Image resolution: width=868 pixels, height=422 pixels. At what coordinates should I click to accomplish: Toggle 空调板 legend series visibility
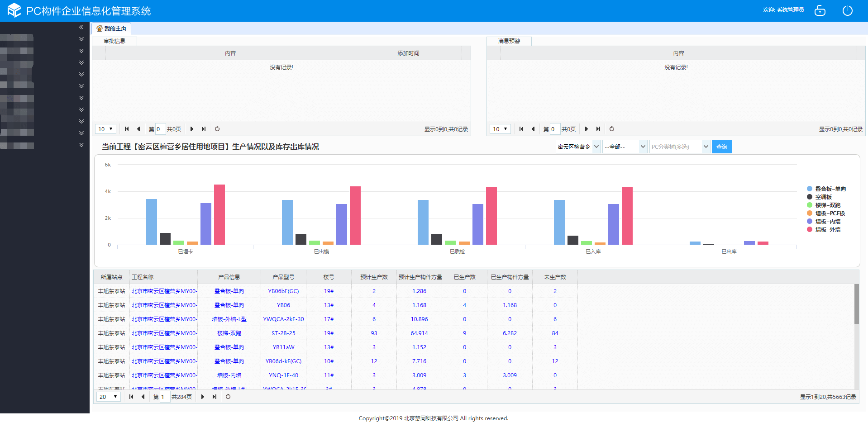tap(823, 197)
